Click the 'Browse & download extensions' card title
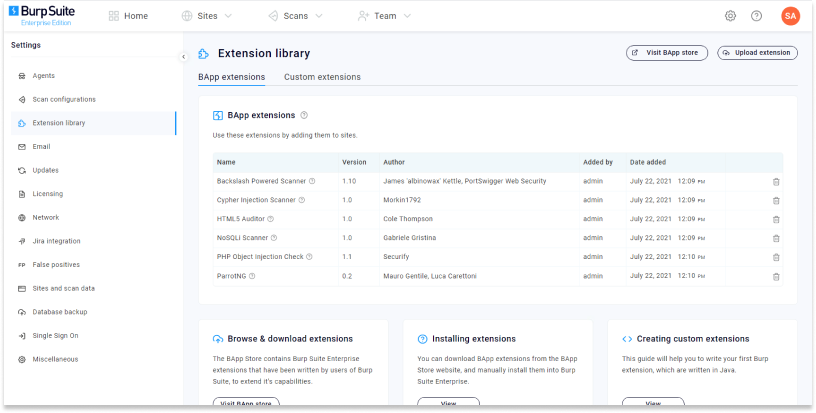816x413 pixels. (290, 339)
